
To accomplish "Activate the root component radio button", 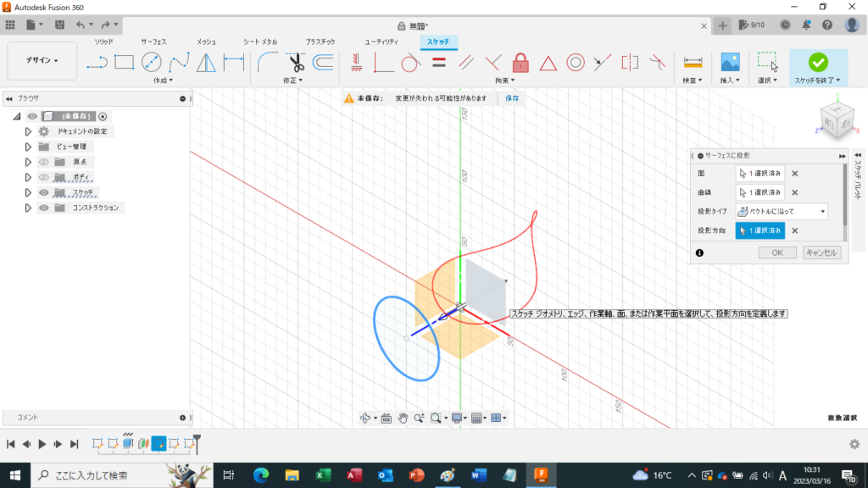I will [103, 116].
